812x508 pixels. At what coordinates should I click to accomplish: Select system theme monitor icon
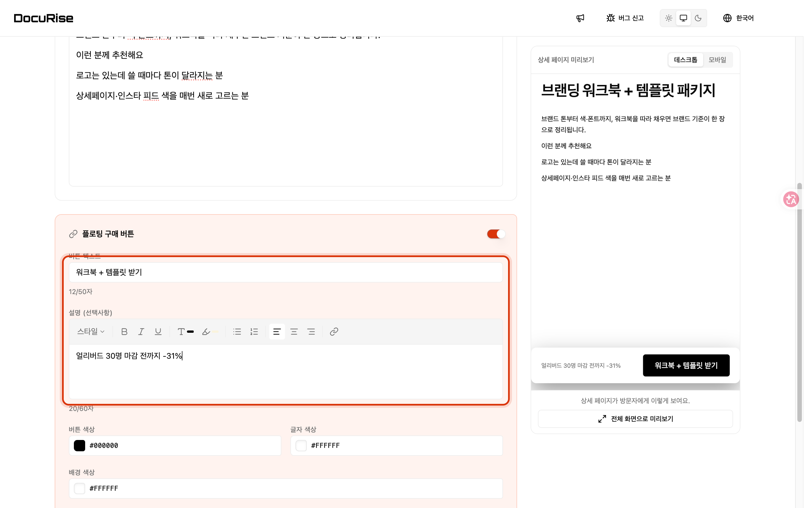click(683, 18)
